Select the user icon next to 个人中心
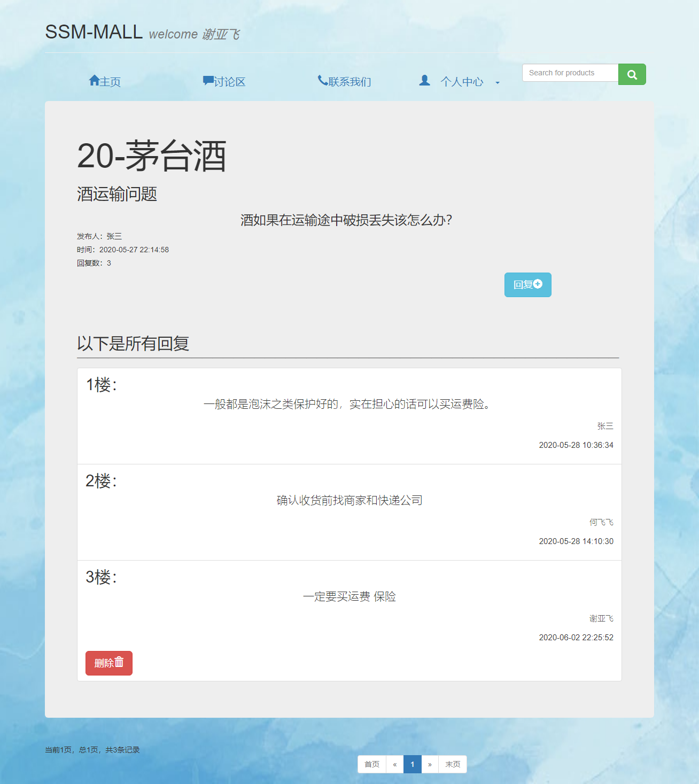Screen dimensions: 699x784 click(x=425, y=81)
